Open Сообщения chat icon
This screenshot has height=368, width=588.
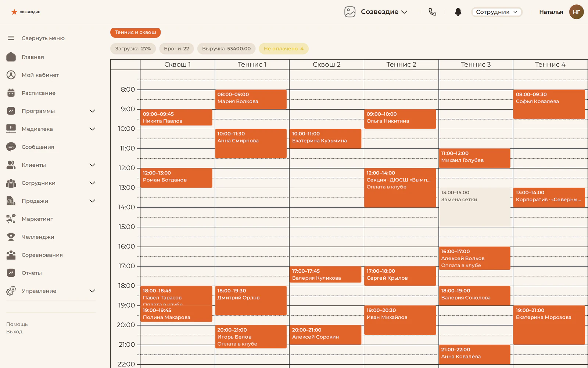[11, 147]
